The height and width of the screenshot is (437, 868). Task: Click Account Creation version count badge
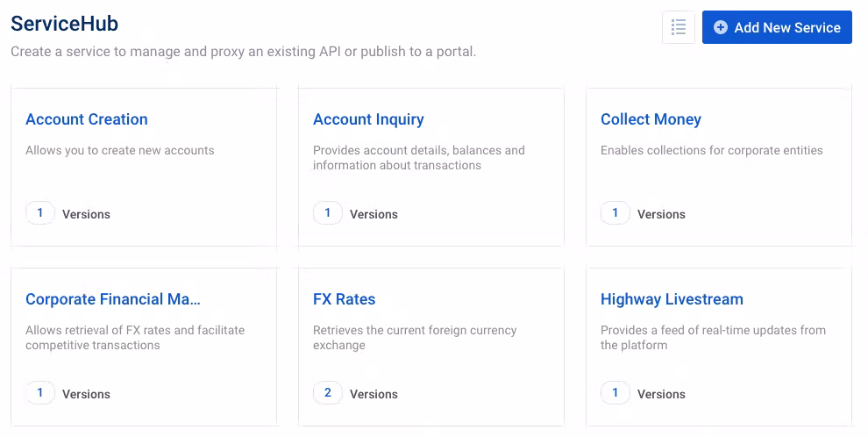[x=40, y=213]
